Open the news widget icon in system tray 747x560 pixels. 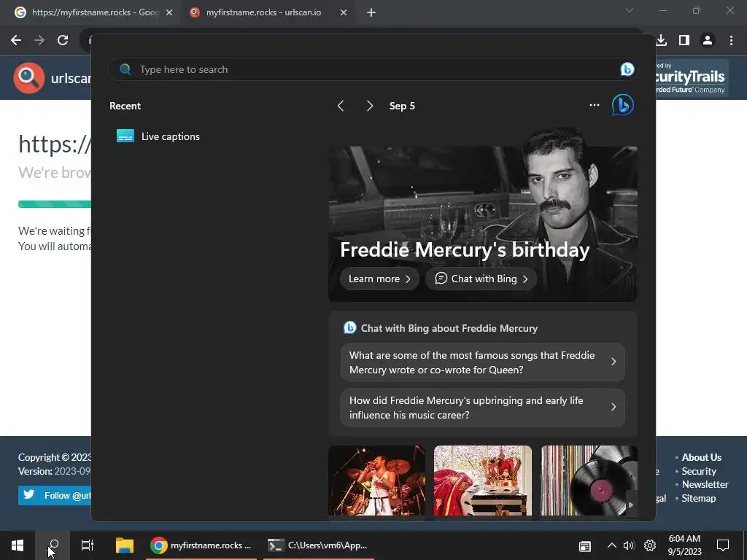[x=584, y=545]
